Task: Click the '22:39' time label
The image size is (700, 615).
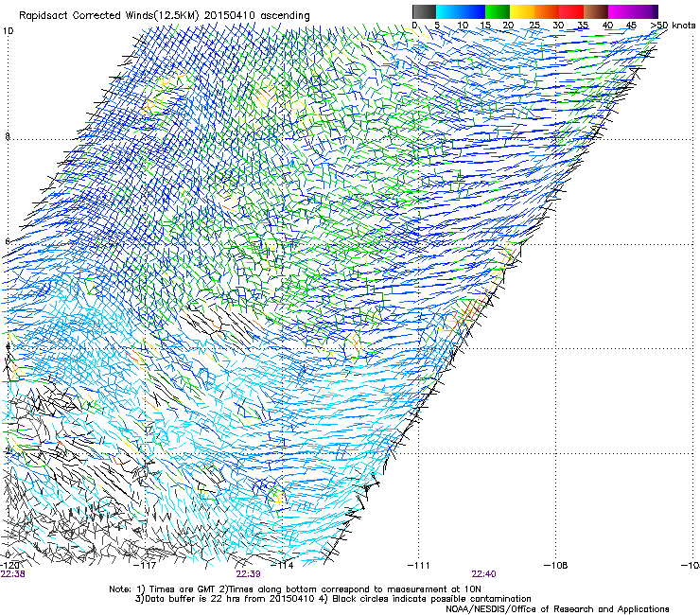Action: pos(248,574)
